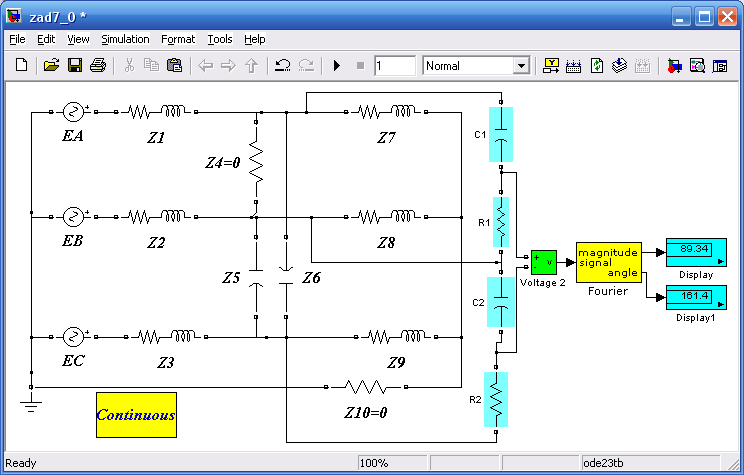Open the Edit menu

[46, 39]
